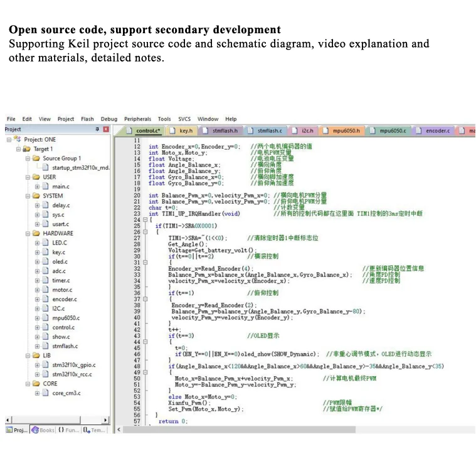Collapse the CORE folder
This screenshot has width=476, height=452.
pos(28,384)
